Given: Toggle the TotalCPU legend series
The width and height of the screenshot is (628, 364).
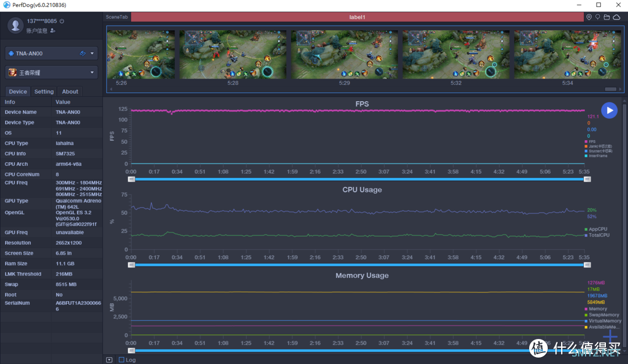Looking at the screenshot, I should click(x=597, y=235).
